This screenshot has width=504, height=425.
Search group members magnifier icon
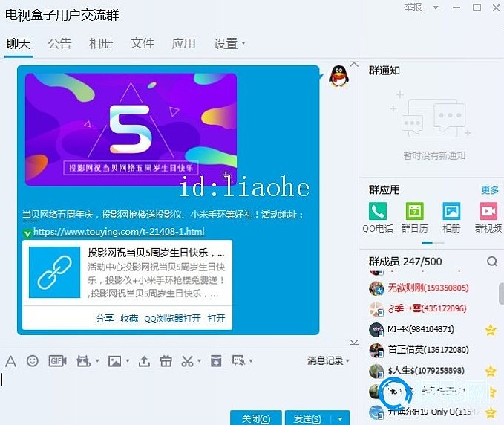[x=492, y=262]
